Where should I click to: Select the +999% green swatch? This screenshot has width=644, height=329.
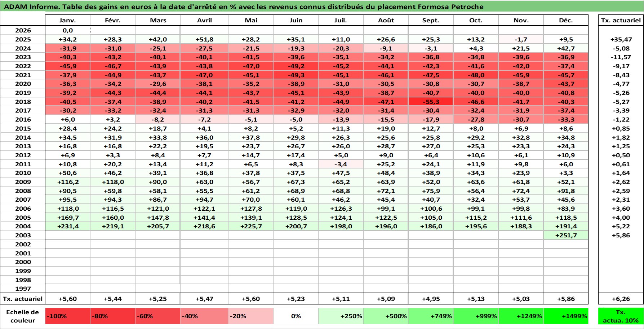click(x=476, y=316)
